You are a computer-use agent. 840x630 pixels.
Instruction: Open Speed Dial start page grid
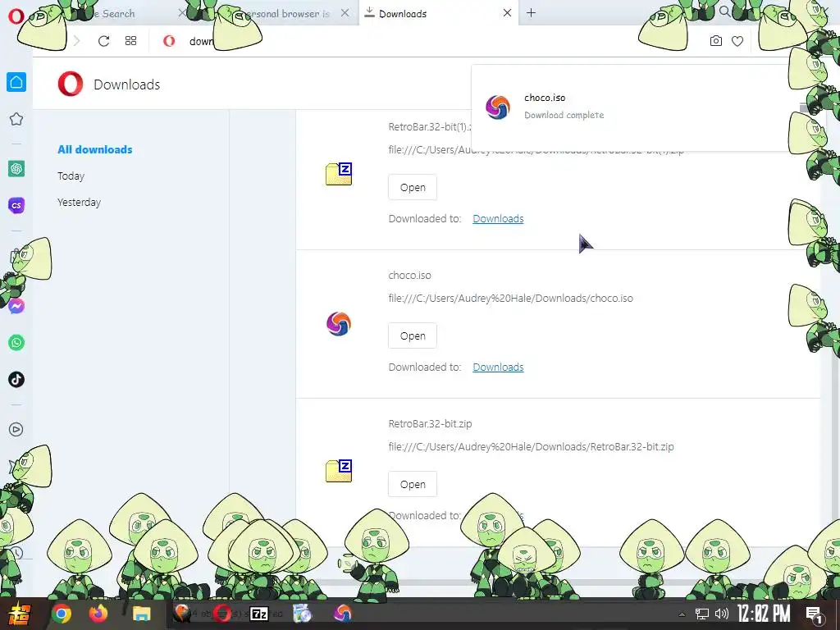130,41
